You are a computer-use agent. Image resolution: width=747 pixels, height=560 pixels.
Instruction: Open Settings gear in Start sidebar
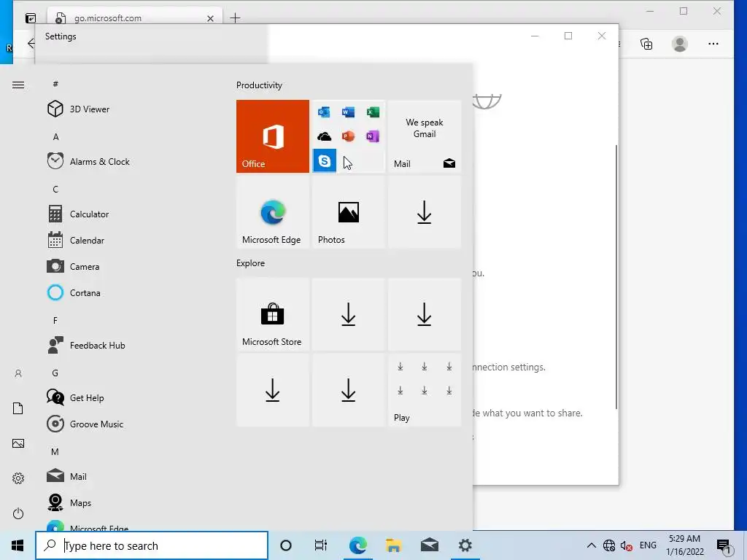point(18,478)
